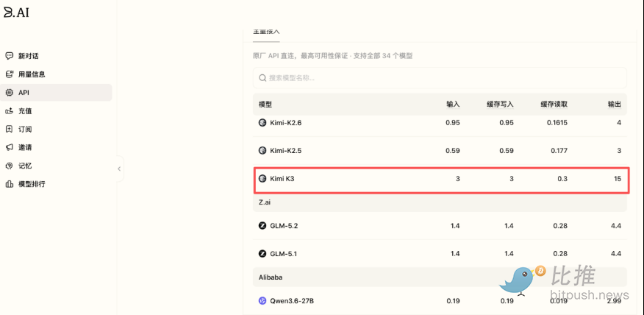Click the new chat bubble icon
The width and height of the screenshot is (644, 315).
pyautogui.click(x=9, y=56)
